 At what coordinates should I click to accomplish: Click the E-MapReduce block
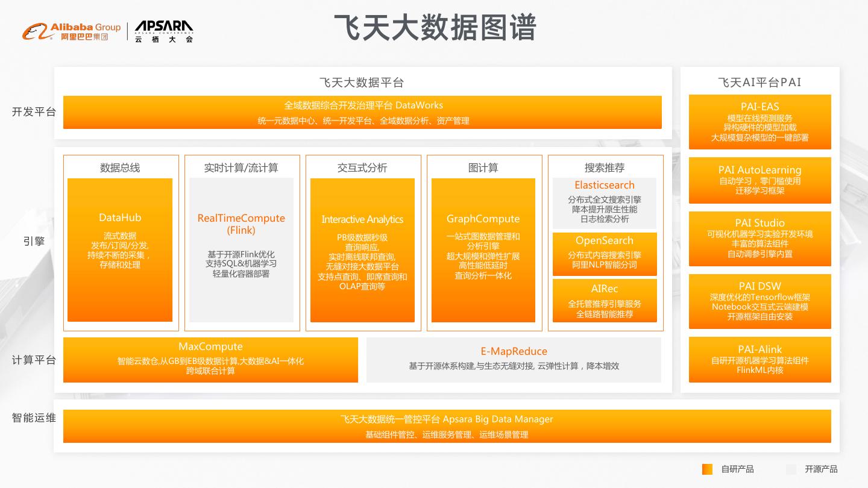[514, 360]
